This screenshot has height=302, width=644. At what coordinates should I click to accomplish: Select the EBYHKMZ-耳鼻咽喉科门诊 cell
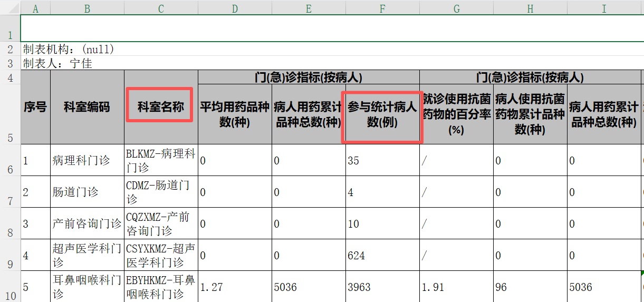(x=161, y=287)
